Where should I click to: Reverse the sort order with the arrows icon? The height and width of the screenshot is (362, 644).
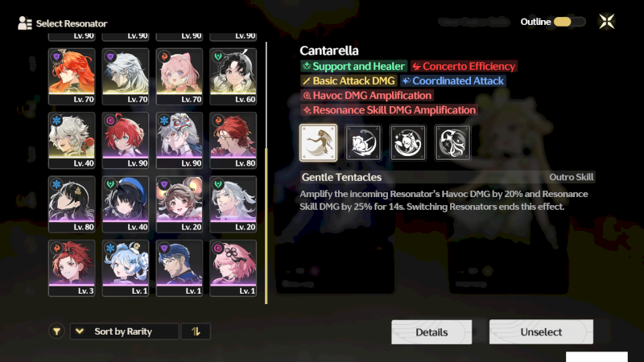click(x=196, y=331)
